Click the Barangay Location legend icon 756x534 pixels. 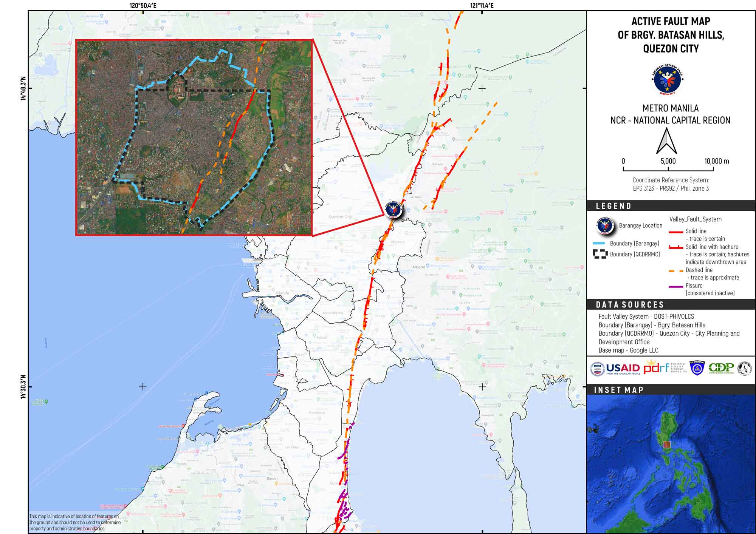click(604, 225)
